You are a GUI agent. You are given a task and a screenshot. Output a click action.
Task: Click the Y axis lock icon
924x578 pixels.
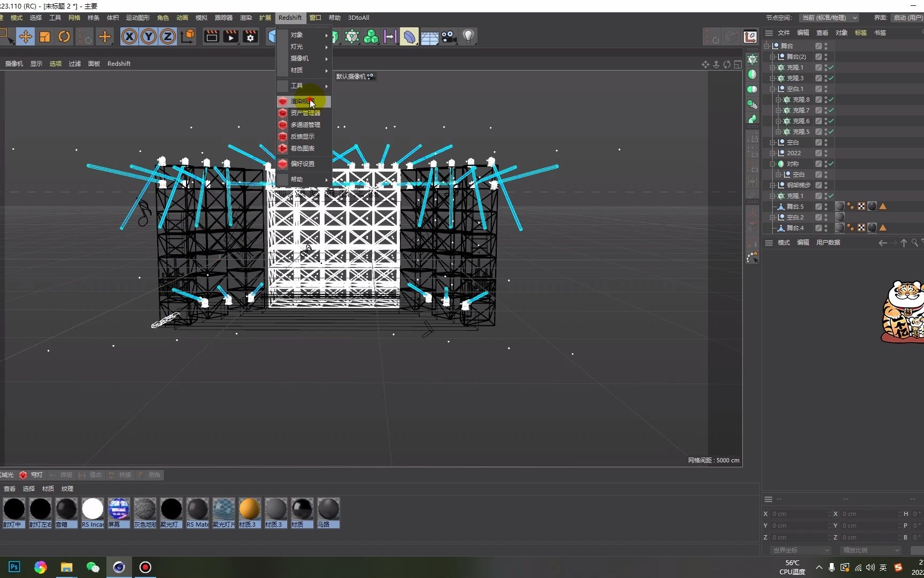pos(148,36)
